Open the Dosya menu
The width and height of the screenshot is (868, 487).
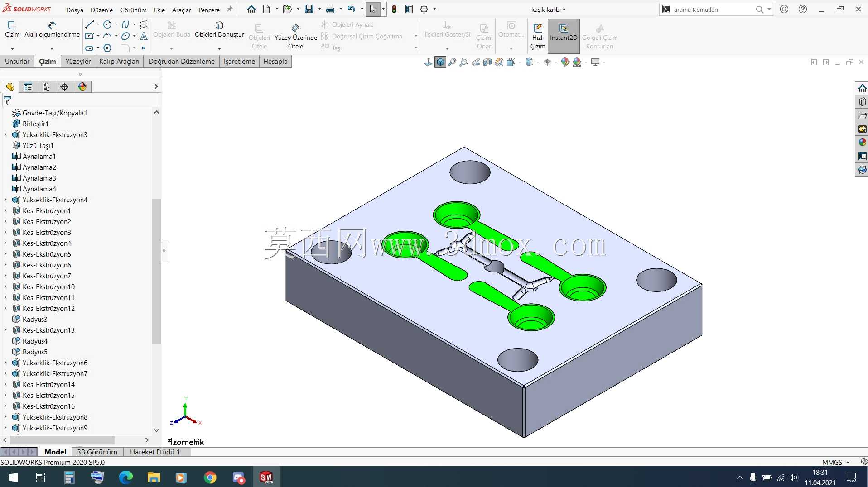[75, 10]
